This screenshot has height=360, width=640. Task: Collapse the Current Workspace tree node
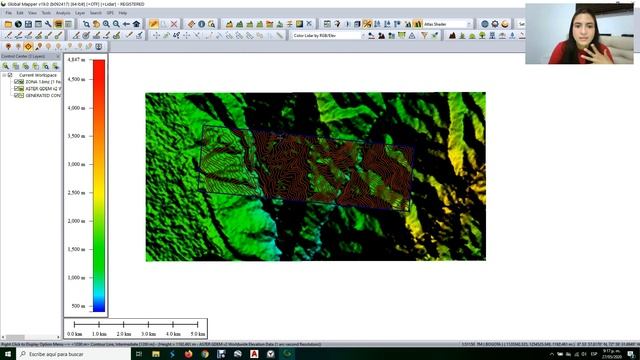4,75
